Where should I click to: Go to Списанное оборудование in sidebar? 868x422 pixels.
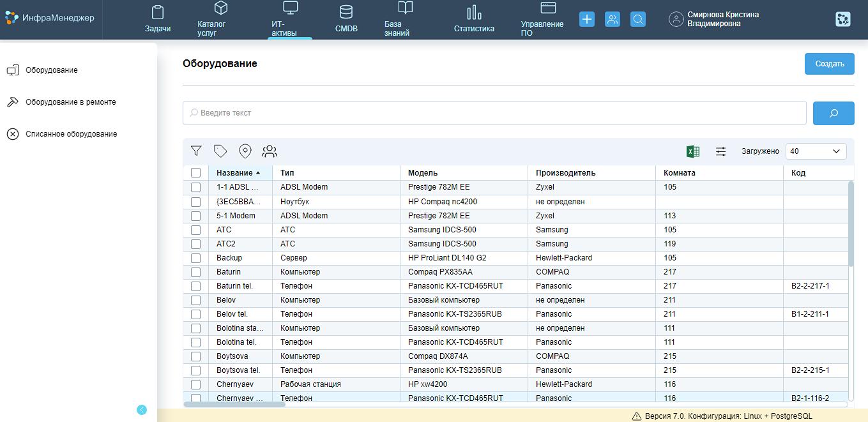(71, 134)
